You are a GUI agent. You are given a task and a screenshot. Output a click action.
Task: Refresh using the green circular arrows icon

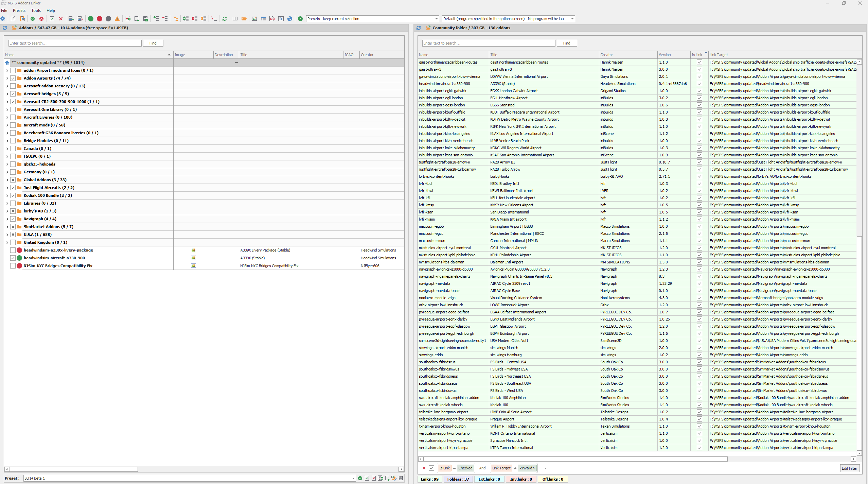224,19
